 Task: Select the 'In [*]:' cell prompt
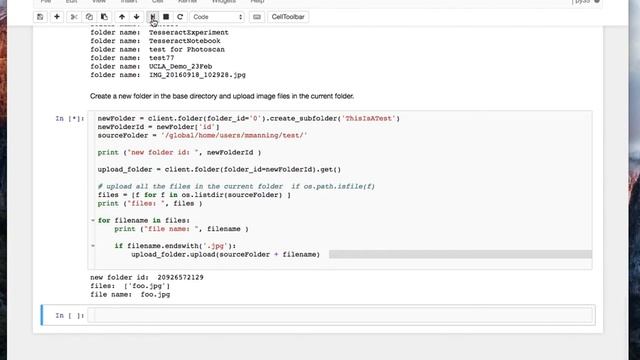(x=70, y=118)
